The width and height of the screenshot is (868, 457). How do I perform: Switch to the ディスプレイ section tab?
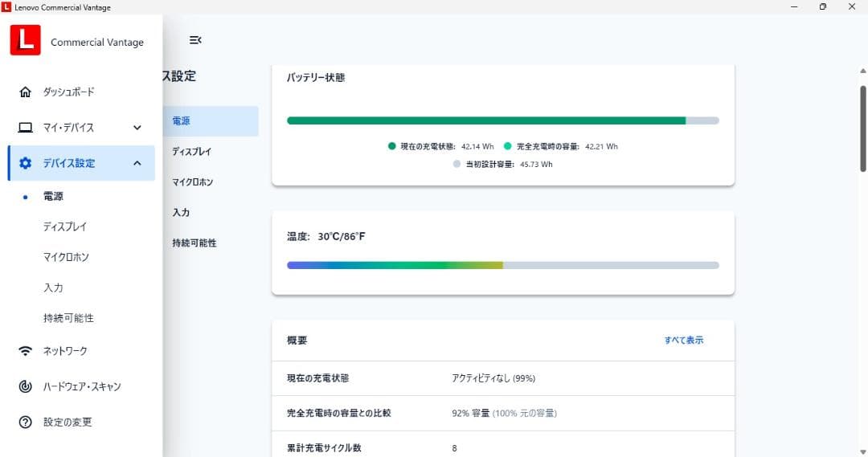tap(191, 152)
